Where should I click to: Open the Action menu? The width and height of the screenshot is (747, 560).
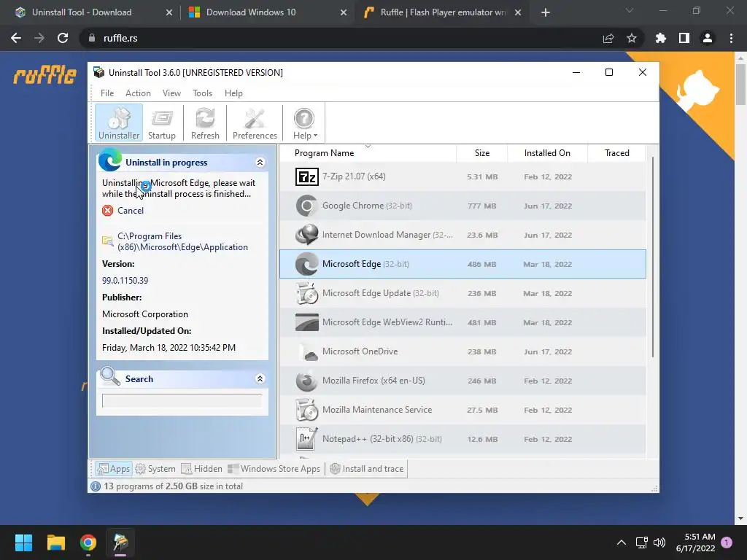click(x=138, y=93)
